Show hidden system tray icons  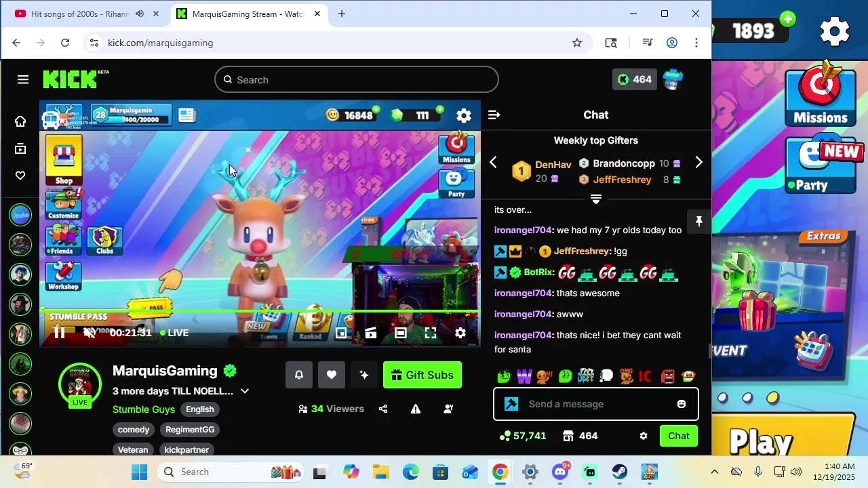coord(714,472)
